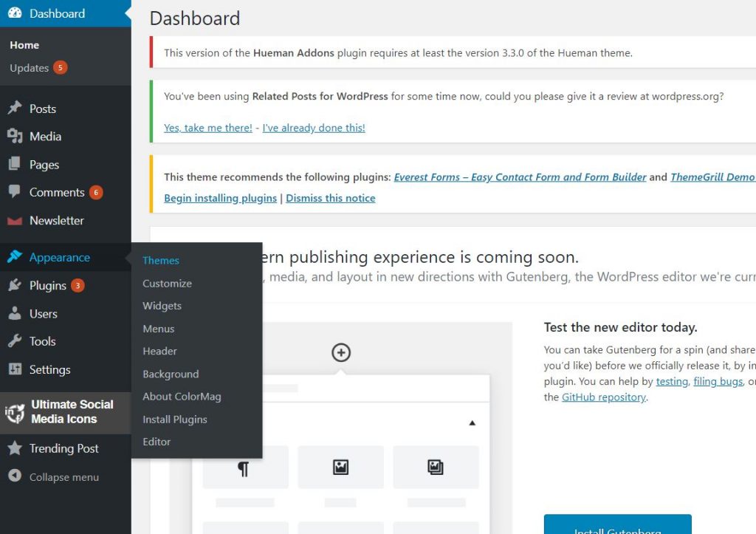756x534 pixels.
Task: Select Customize in Appearance flyout
Action: 168,283
